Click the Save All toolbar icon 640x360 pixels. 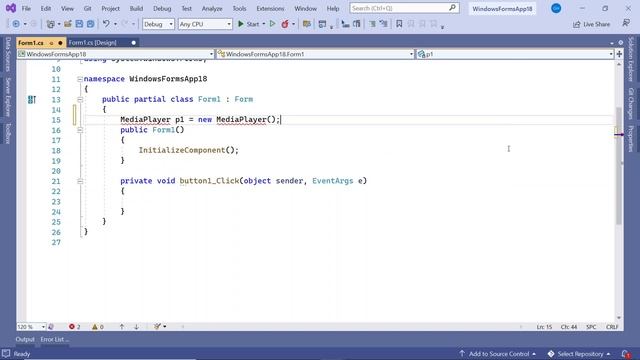90,24
